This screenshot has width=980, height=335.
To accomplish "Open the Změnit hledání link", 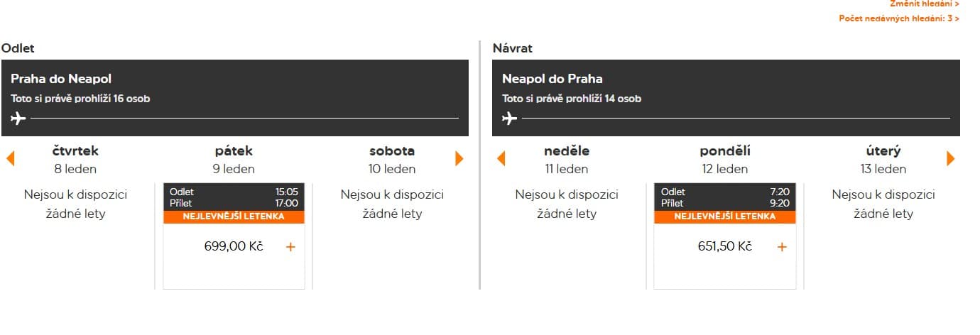I will click(924, 4).
